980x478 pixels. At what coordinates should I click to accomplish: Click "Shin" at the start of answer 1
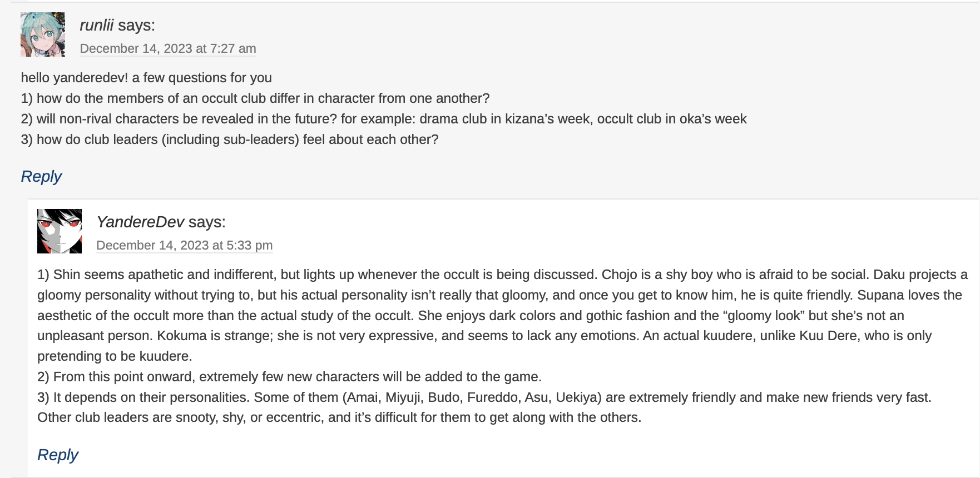click(x=67, y=275)
